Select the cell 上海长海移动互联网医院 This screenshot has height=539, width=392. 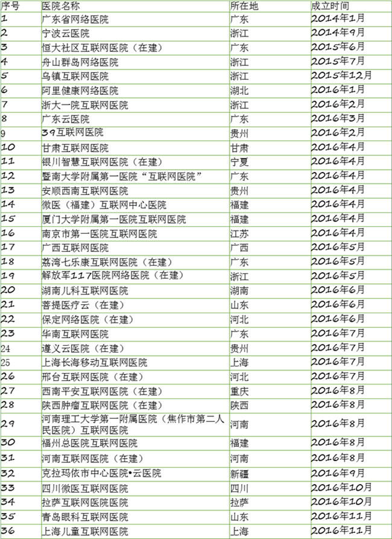(x=135, y=363)
